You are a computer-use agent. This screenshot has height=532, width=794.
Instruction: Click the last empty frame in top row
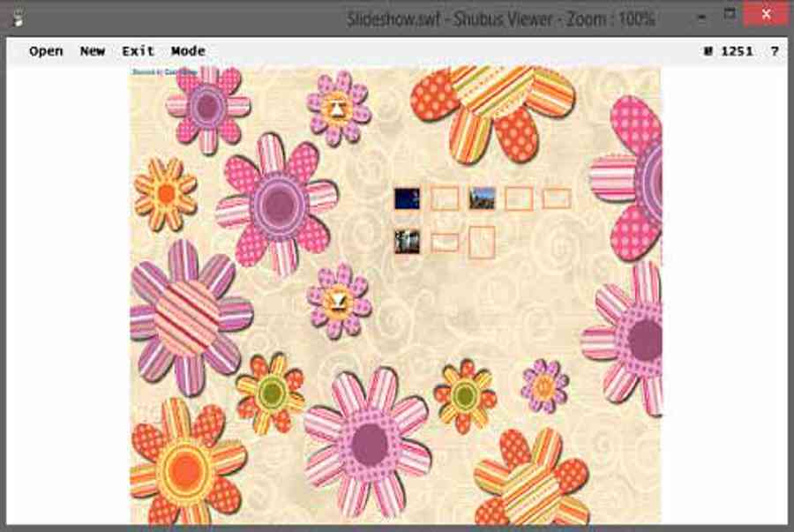tap(557, 199)
